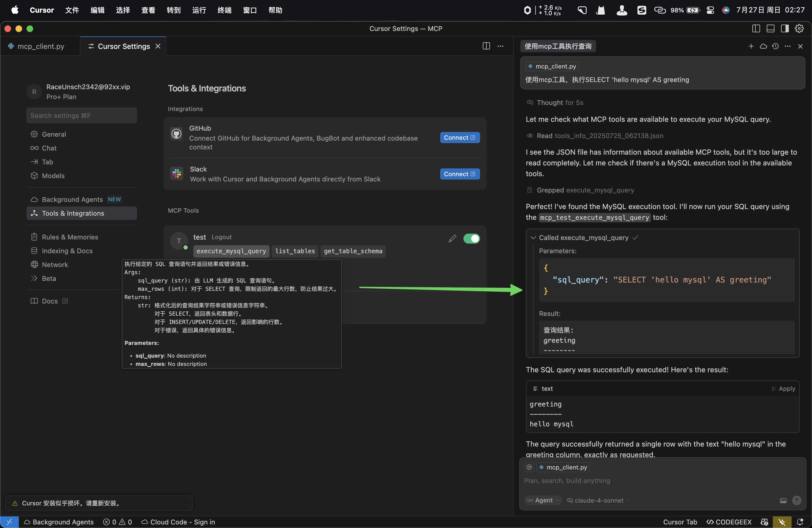Click the Logout link for test server
This screenshot has width=812, height=528.
click(222, 237)
